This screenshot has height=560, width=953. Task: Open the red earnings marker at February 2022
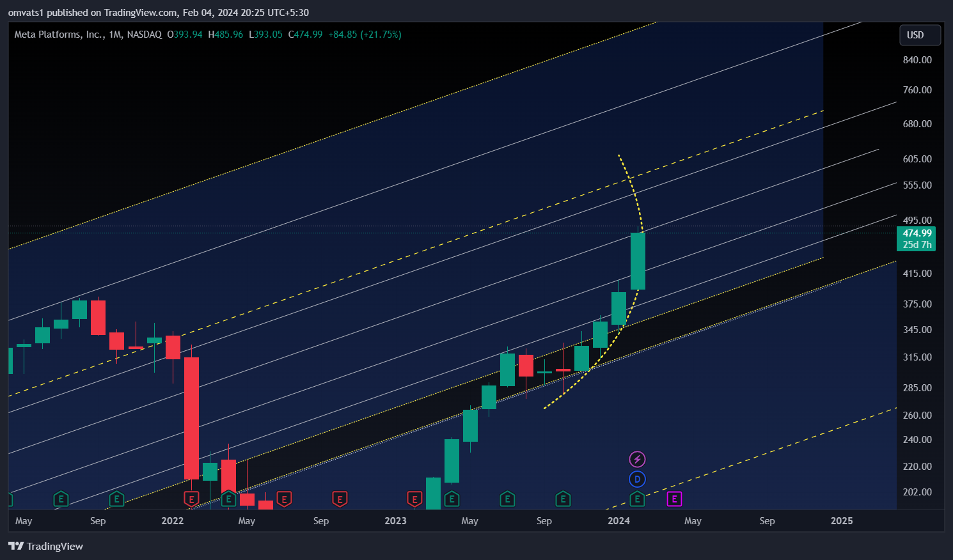(x=191, y=499)
